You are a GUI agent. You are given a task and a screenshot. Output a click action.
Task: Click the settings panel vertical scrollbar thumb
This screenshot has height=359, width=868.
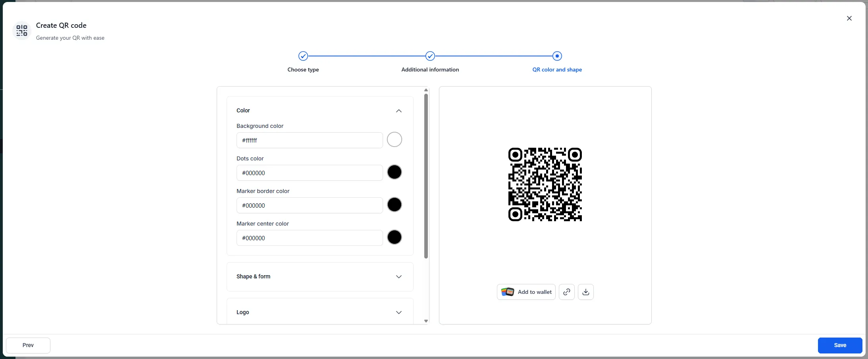coord(426,176)
